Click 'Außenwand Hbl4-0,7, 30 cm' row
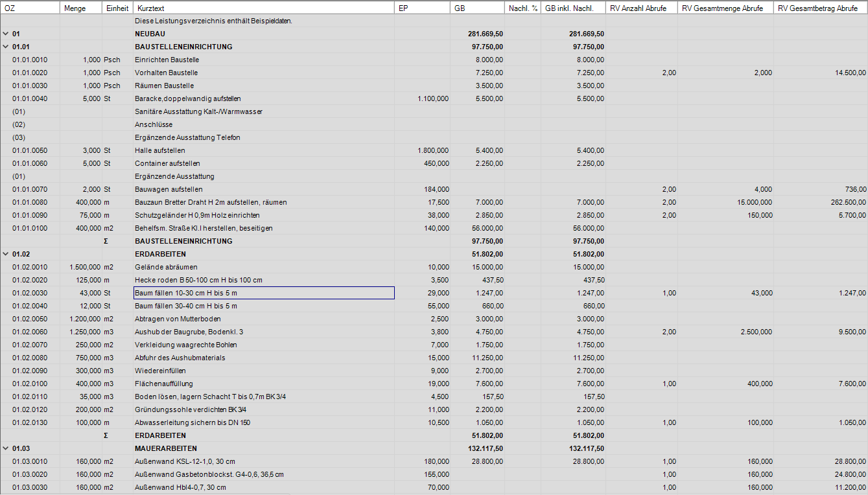 point(434,487)
